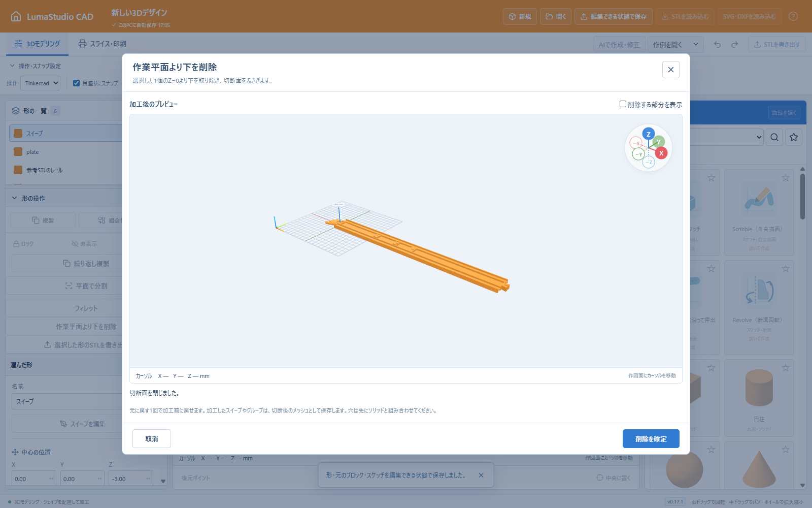Click the Open file button in header
812x508 pixels.
pos(556,17)
